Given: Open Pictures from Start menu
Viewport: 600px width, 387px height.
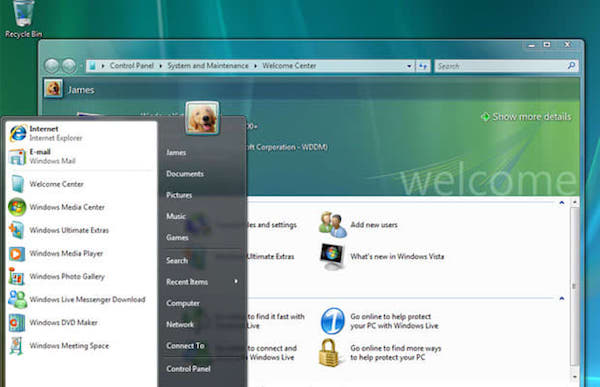Looking at the screenshot, I should coord(179,195).
